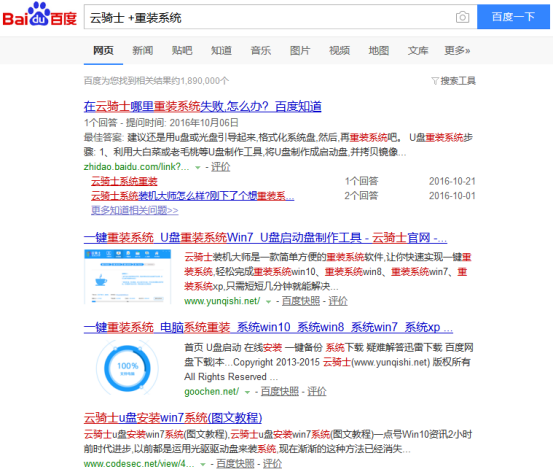Click the www.yunqishi.net/ green URL
Viewport: 554px width, 472px height.
pyautogui.click(x=222, y=301)
